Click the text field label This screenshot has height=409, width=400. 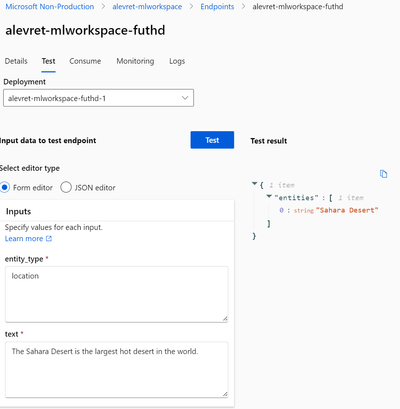[x=12, y=334]
